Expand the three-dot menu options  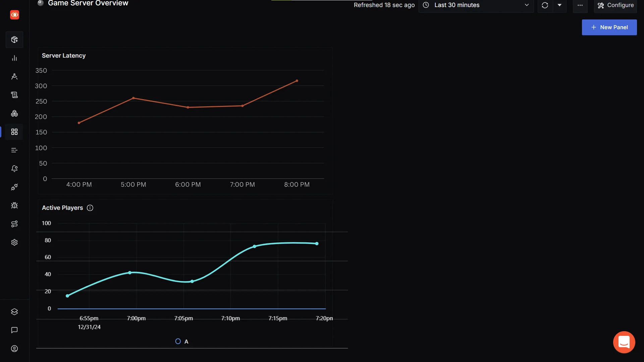pos(580,5)
